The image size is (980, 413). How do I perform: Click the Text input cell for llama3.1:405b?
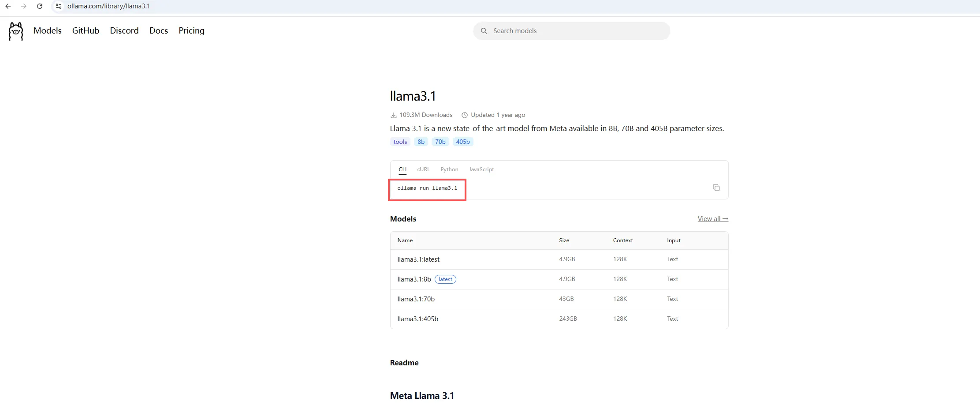[672, 319]
